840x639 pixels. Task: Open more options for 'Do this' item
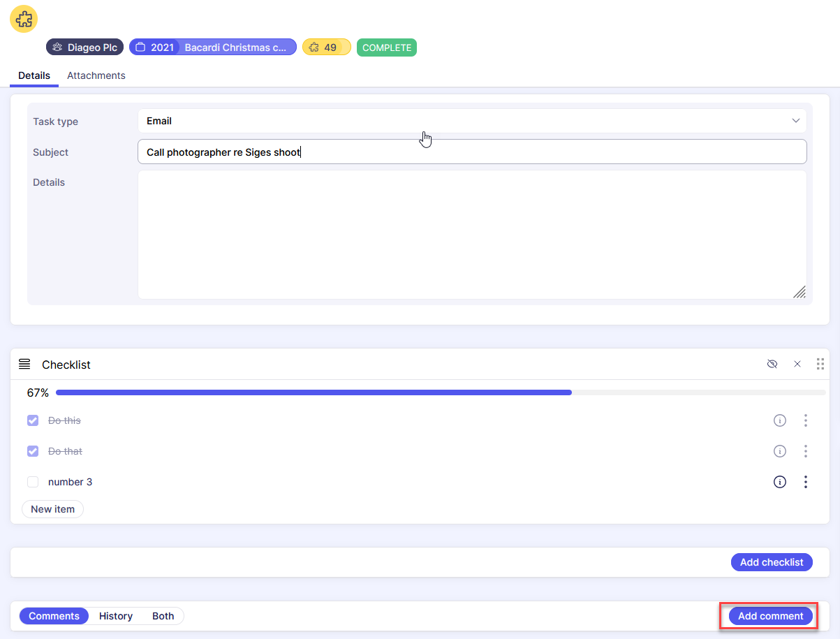[x=806, y=420]
